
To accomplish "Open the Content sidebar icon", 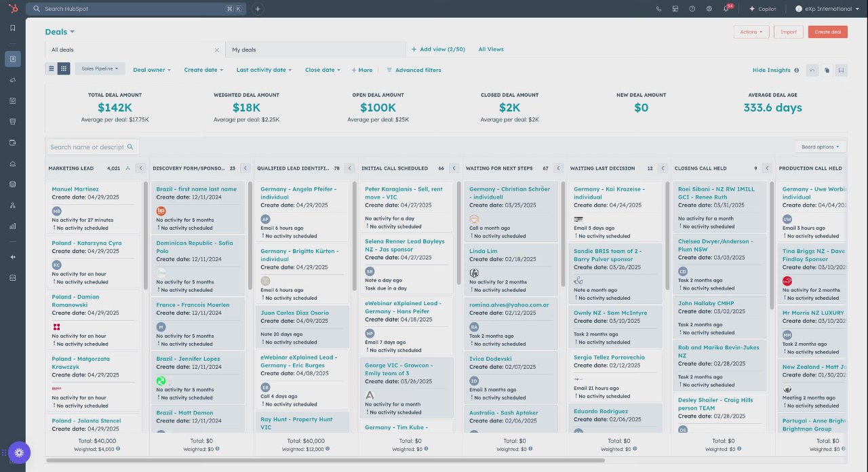I will click(12, 101).
